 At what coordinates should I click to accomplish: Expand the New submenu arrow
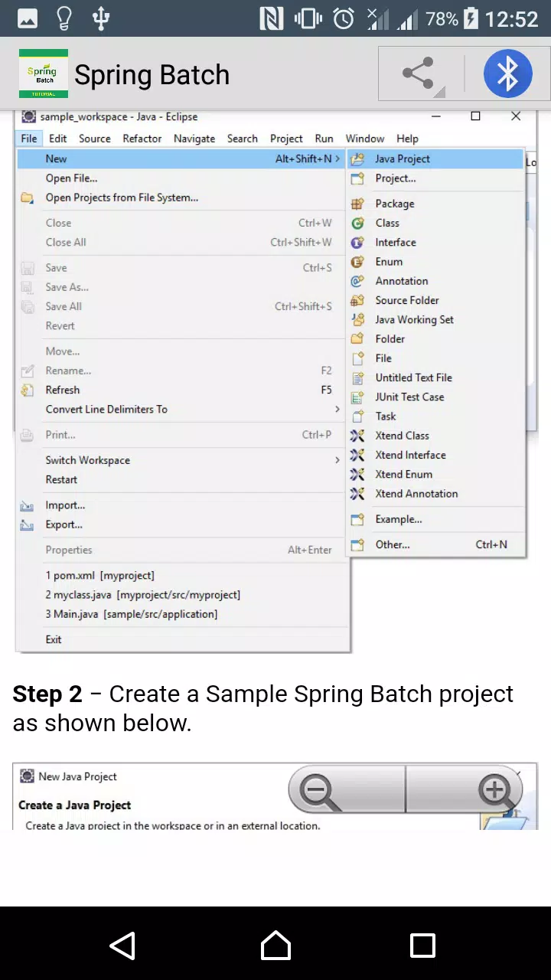[x=337, y=158]
